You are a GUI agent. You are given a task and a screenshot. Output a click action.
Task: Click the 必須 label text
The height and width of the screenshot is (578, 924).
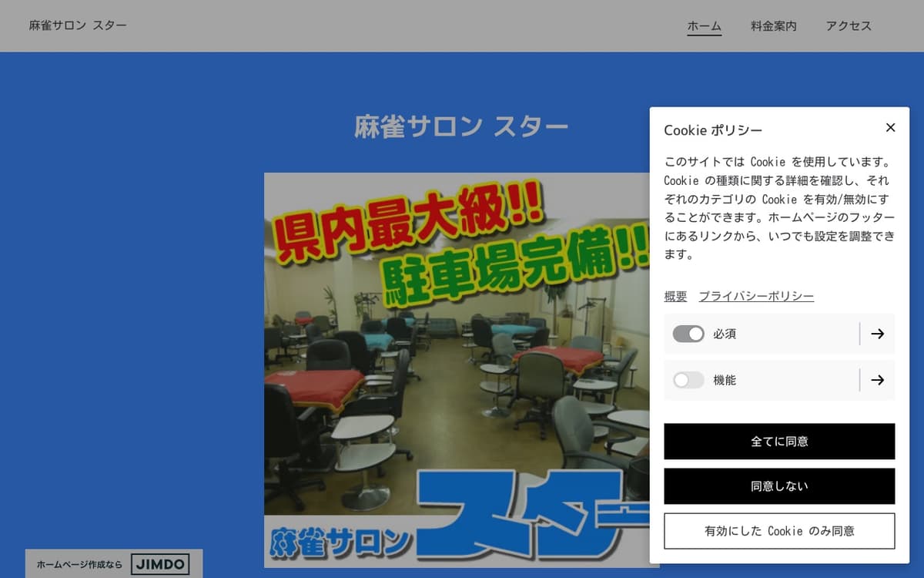tap(725, 334)
